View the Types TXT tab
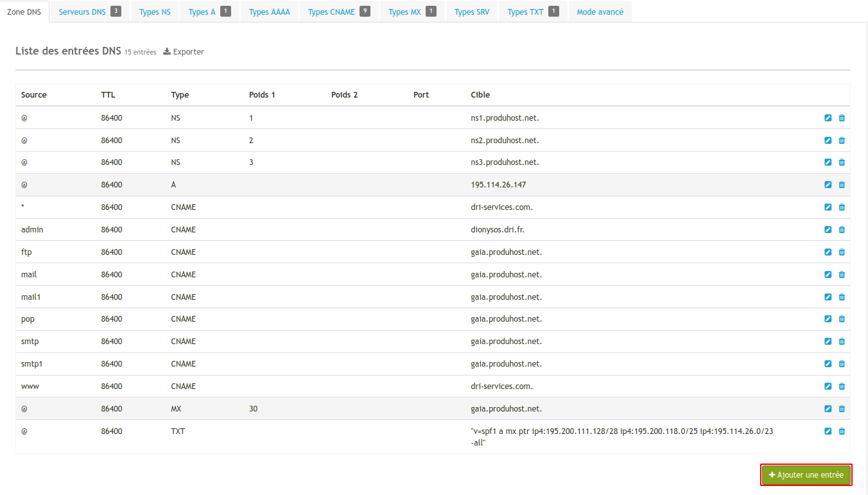 click(x=533, y=12)
